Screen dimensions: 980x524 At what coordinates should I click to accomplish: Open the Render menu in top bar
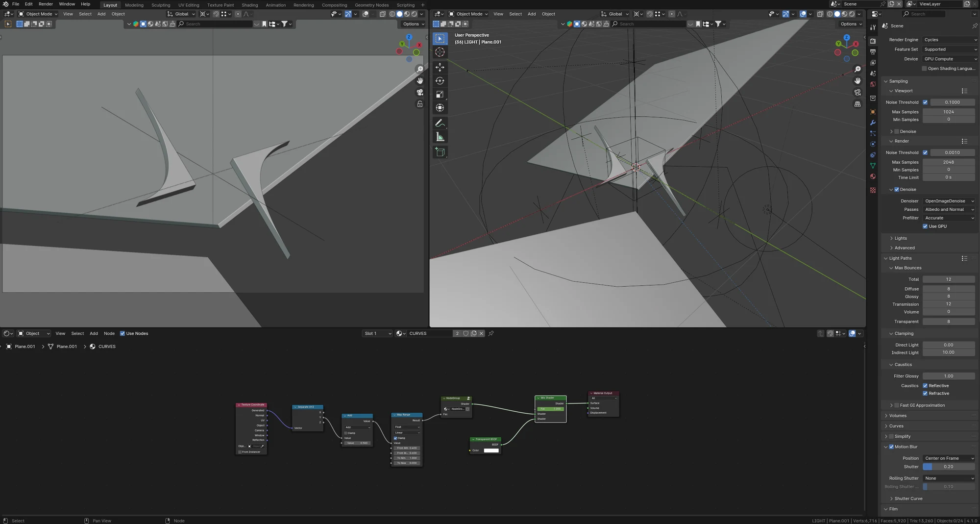46,4
